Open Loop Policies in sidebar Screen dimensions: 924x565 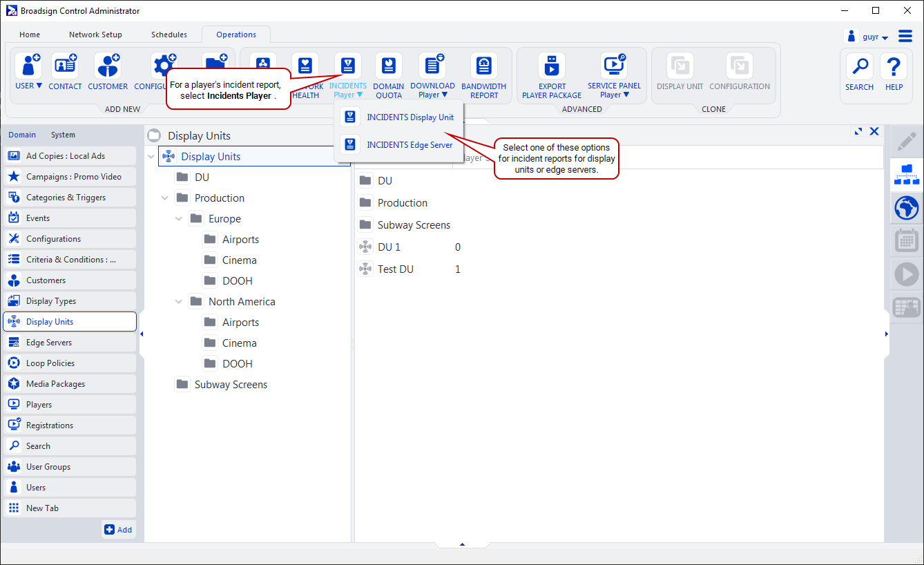click(70, 363)
